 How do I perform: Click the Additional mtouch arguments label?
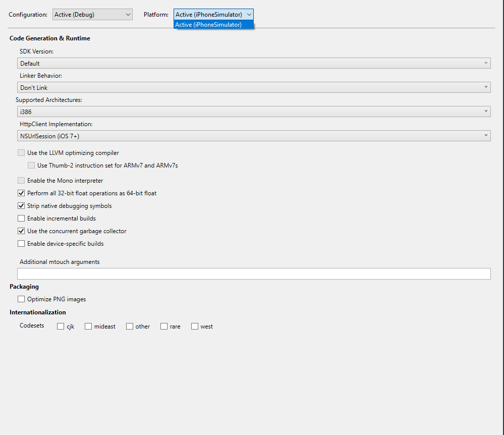pyautogui.click(x=60, y=262)
